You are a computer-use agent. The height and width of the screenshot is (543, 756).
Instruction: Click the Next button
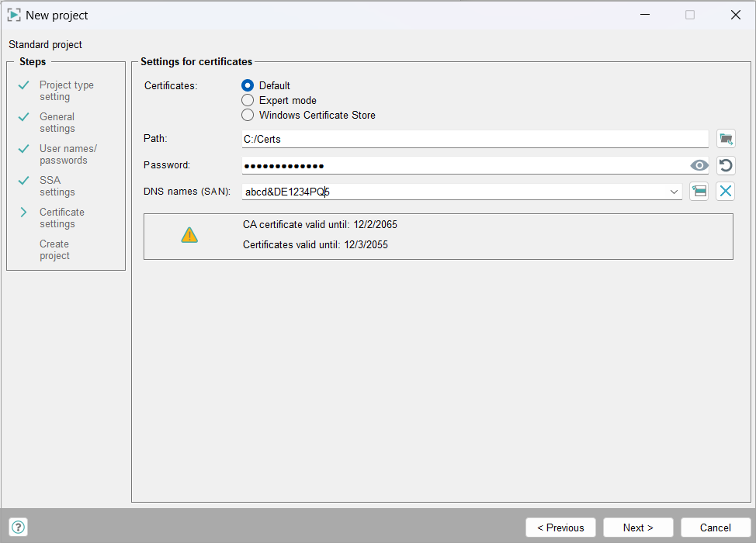[x=638, y=527]
